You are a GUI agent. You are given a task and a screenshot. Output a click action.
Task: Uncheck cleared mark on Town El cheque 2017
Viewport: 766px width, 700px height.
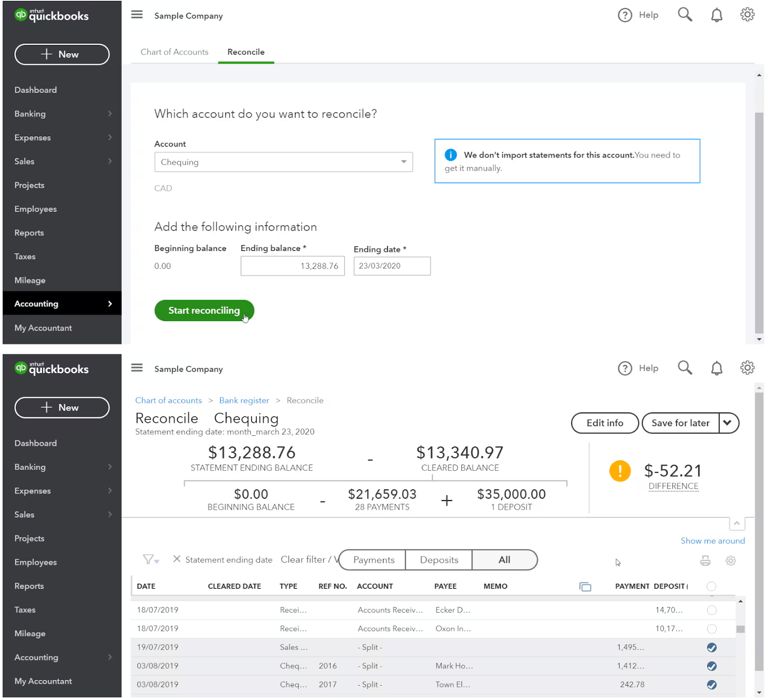coord(712,685)
